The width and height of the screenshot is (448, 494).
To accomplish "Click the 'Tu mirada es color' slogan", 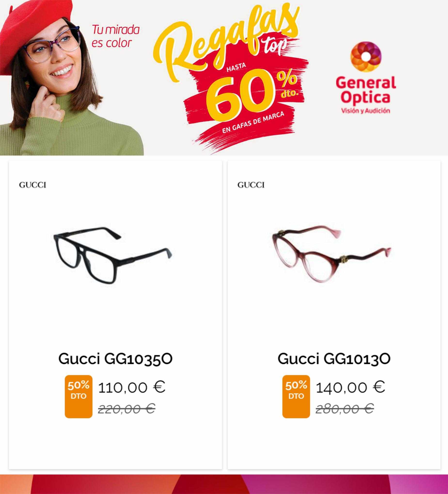I will [x=116, y=36].
